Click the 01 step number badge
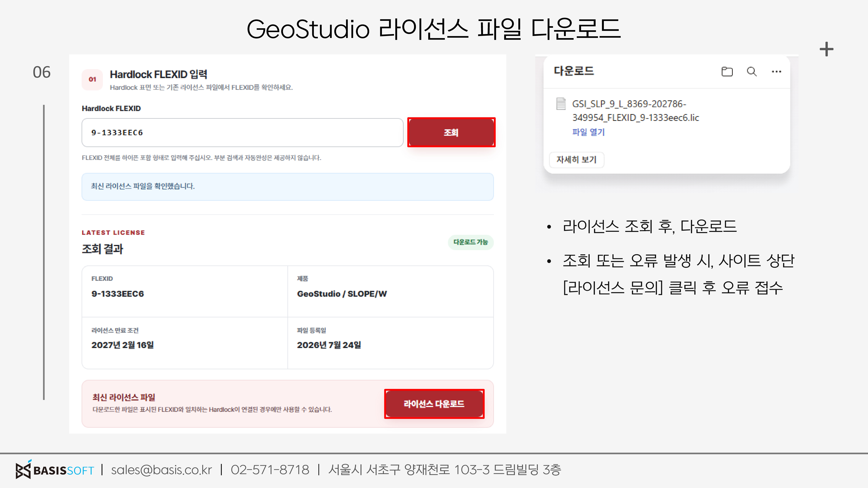Screen dimensions: 868x488 pos(92,80)
